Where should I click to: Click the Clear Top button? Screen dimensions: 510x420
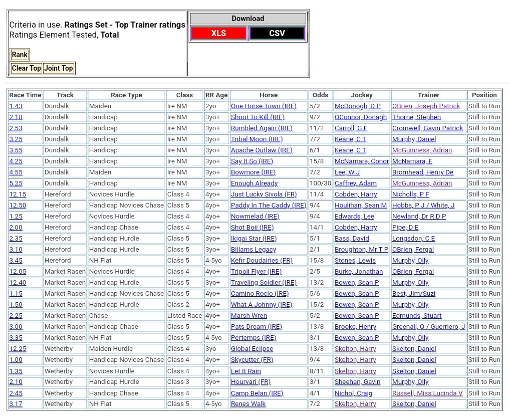click(27, 68)
